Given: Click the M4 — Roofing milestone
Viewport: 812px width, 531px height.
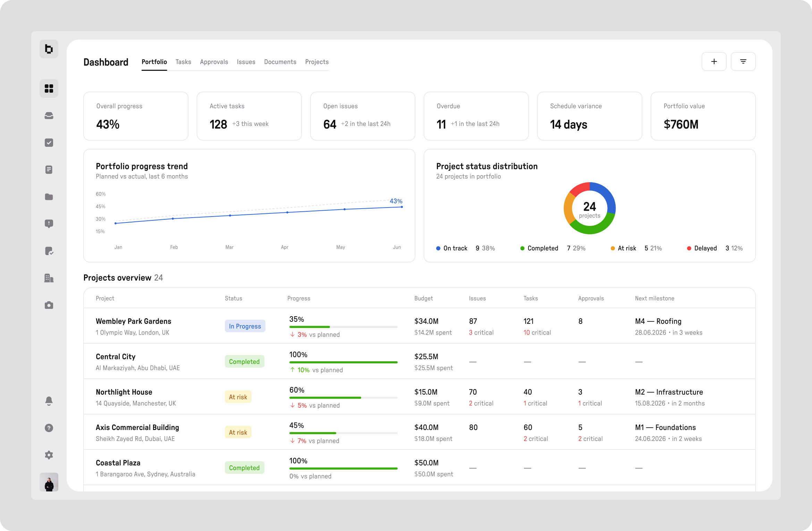Looking at the screenshot, I should pyautogui.click(x=658, y=321).
